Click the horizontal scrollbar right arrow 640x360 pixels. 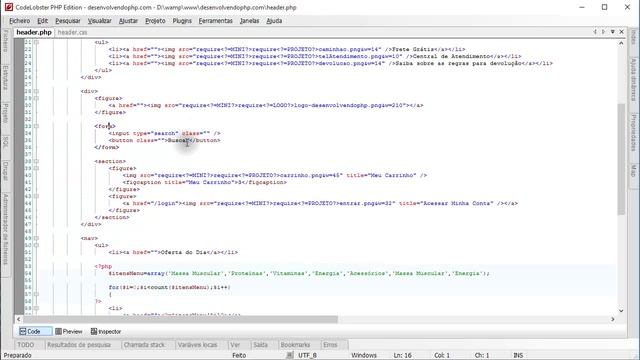click(x=613, y=319)
